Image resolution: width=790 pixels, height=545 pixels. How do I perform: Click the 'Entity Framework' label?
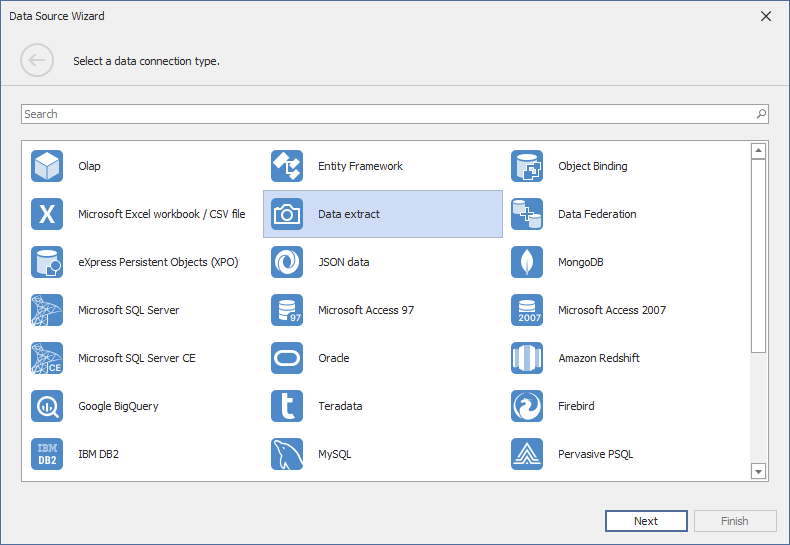(360, 166)
